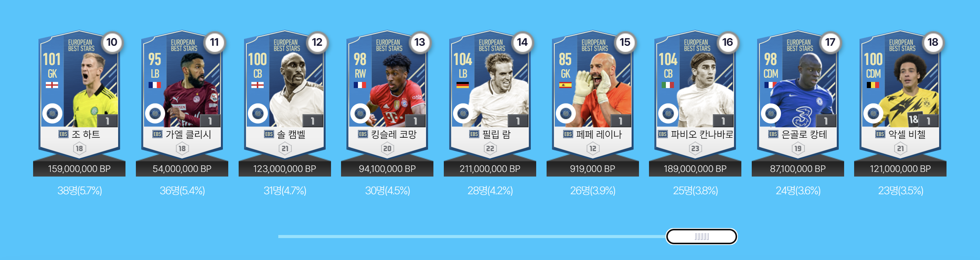Click the 211,000,000 BP price label
Image resolution: width=980 pixels, height=260 pixels.
490,169
